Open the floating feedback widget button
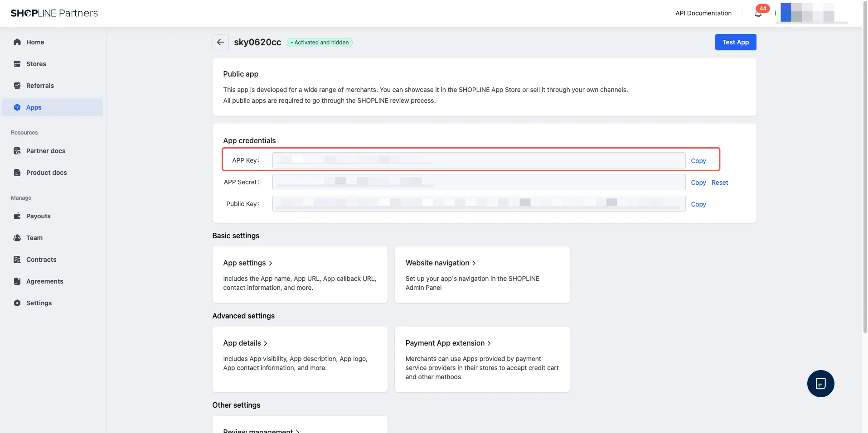The width and height of the screenshot is (868, 433). point(820,384)
